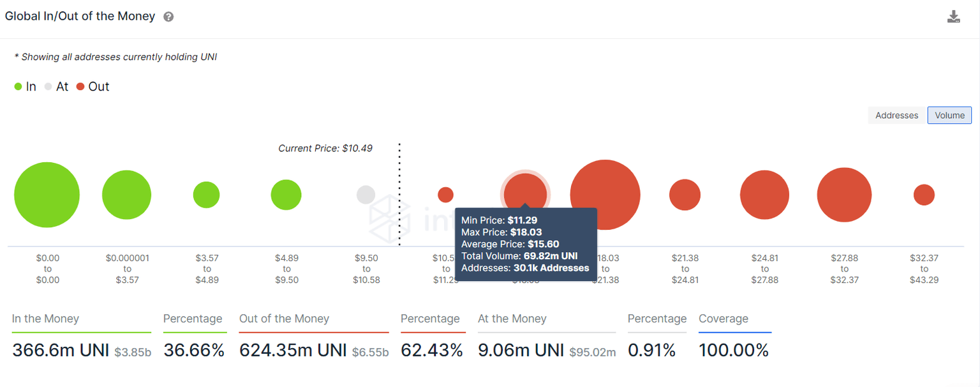Click the $0.000001 to $3.57 green bubble
The image size is (980, 387).
click(126, 195)
